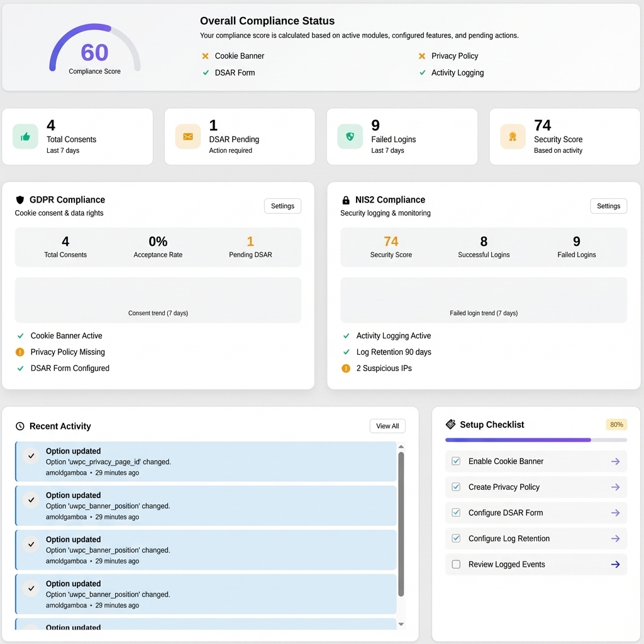Click the warning icon beside 2 Suspicious IPs
644x644 pixels.
point(345,369)
